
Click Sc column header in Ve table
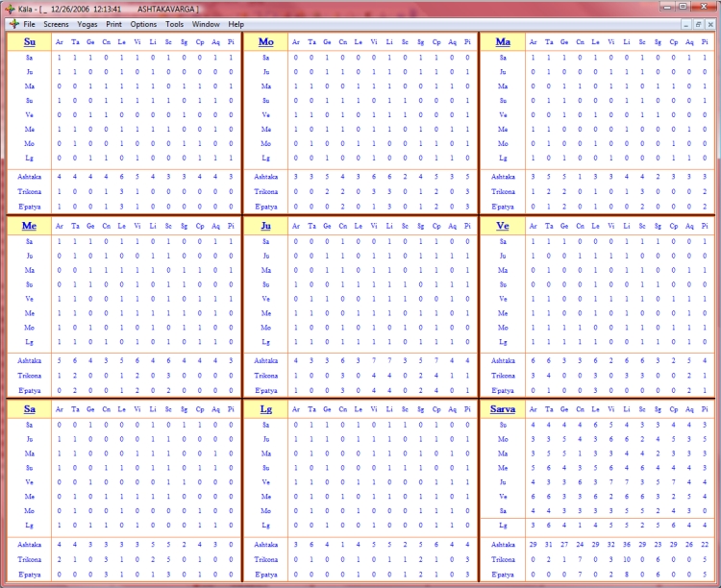tap(642, 226)
